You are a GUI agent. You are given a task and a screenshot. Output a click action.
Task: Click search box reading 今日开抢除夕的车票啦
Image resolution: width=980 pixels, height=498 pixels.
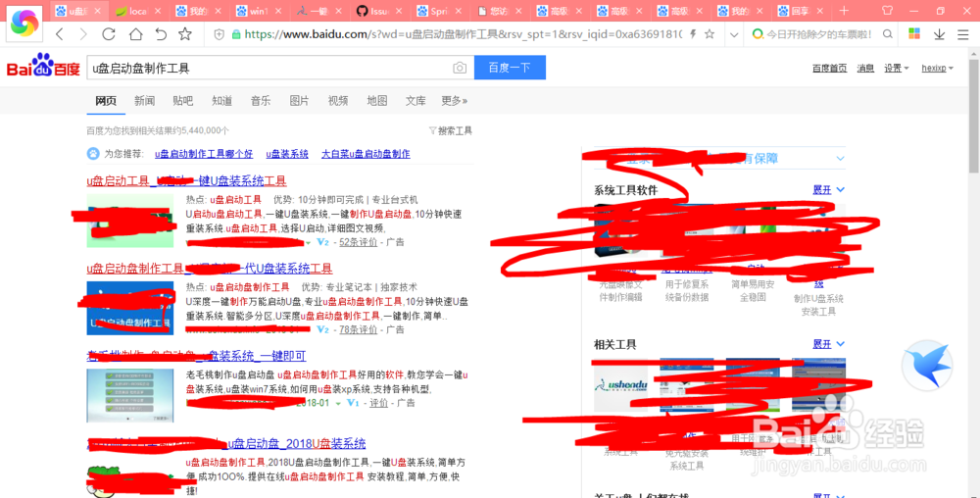point(819,35)
